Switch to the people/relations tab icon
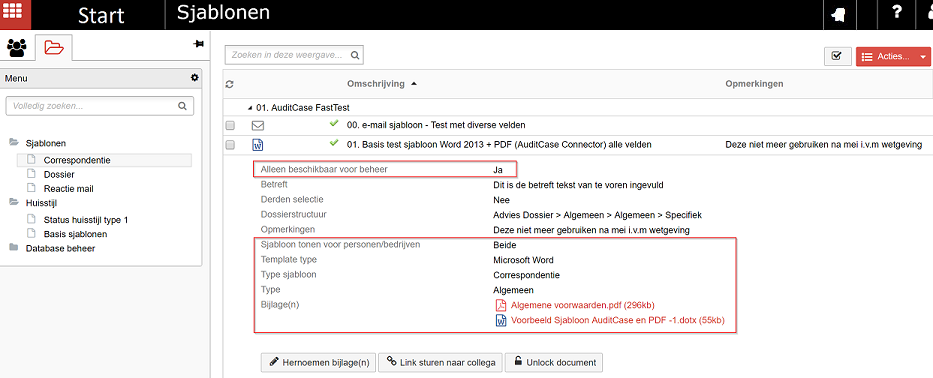The image size is (933, 378). pos(17,47)
